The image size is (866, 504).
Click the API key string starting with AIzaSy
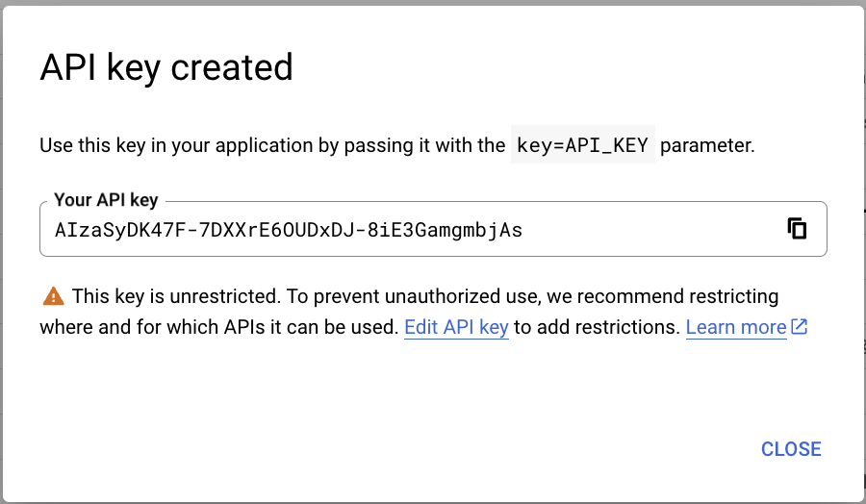289,230
